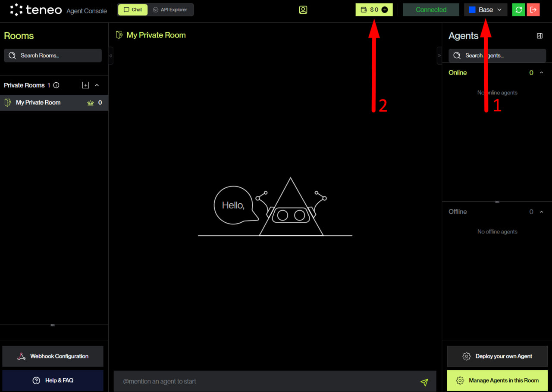Collapse the Offline agents section

[x=542, y=212]
